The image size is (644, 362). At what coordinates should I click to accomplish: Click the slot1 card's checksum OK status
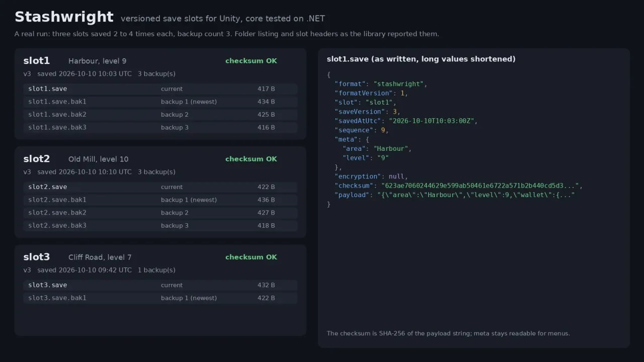251,61
